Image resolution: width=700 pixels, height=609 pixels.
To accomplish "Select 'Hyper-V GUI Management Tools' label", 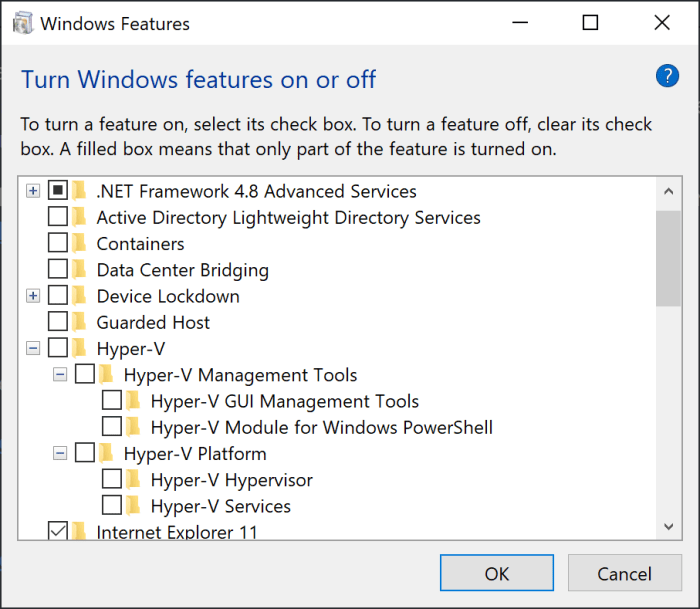I will click(x=285, y=402).
